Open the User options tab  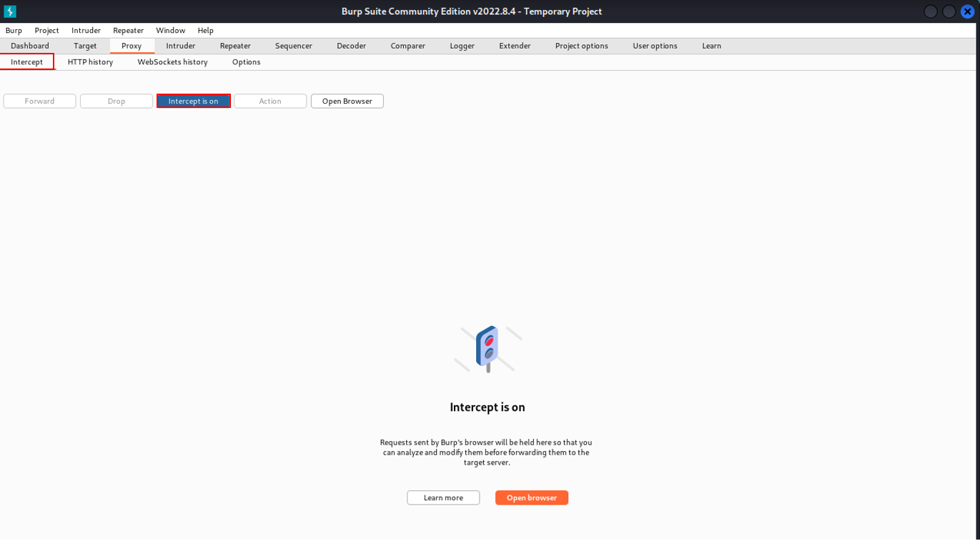(x=655, y=46)
